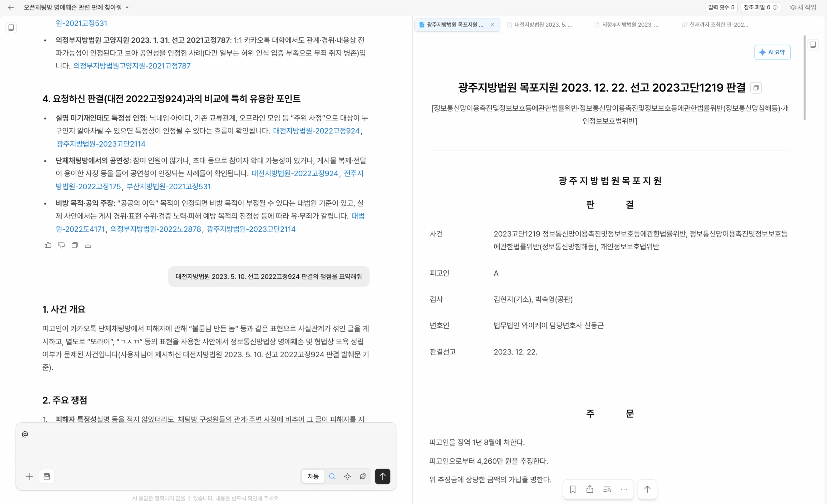Screen dimensions: 827x504
Task: Click the bracketed charge list under the title
Action: (610, 114)
